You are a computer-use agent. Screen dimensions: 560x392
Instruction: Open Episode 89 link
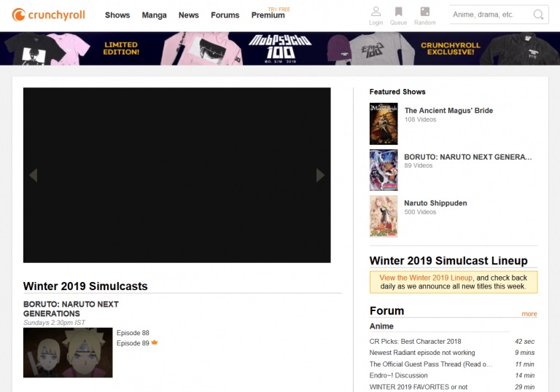point(133,343)
